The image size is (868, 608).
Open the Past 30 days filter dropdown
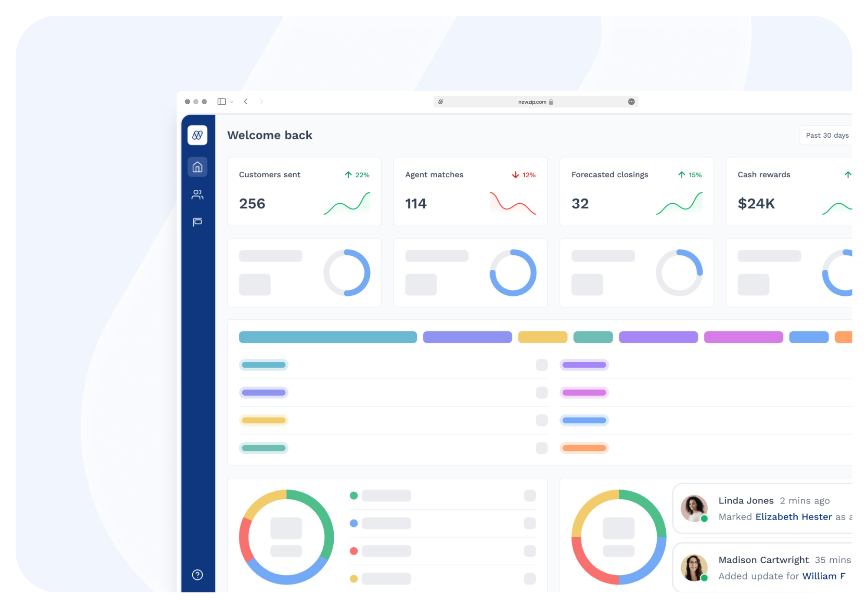pos(827,135)
